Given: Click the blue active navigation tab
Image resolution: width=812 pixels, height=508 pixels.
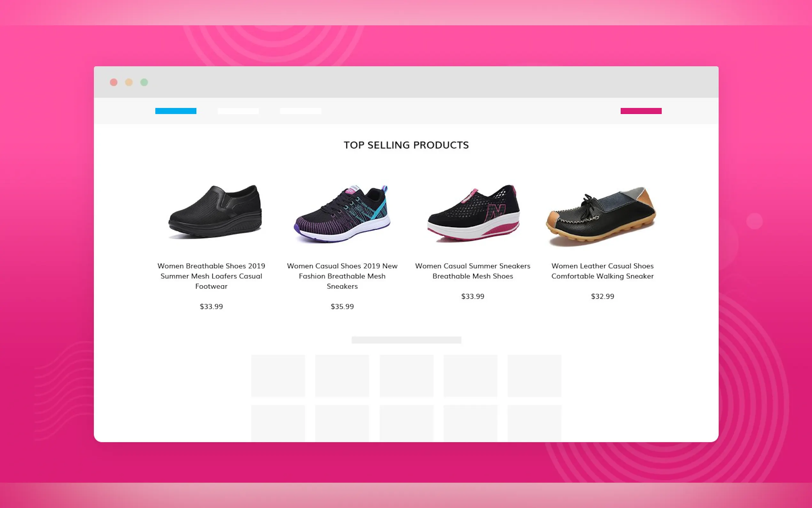Looking at the screenshot, I should (176, 111).
